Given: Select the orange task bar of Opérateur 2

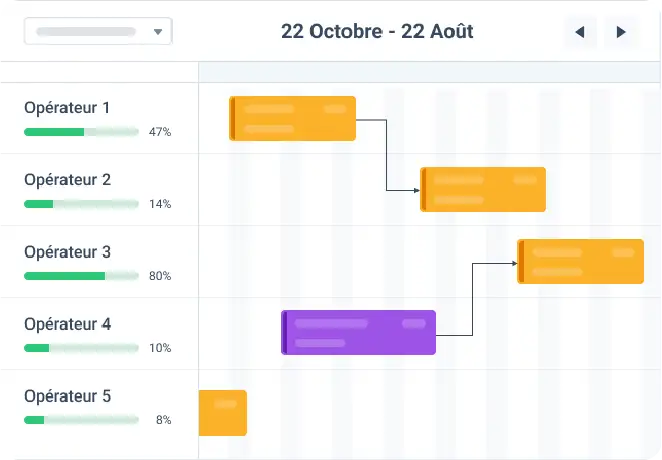Looking at the screenshot, I should coord(483,189).
